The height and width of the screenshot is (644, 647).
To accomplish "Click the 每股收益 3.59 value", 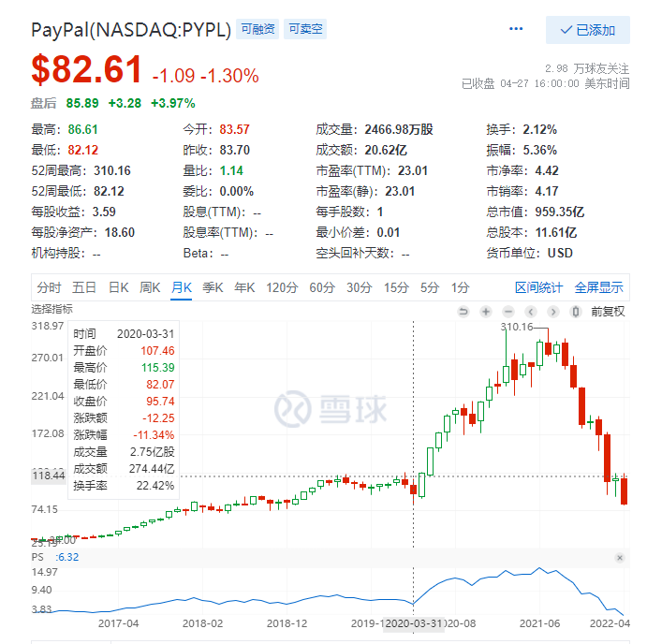I will click(x=104, y=212).
